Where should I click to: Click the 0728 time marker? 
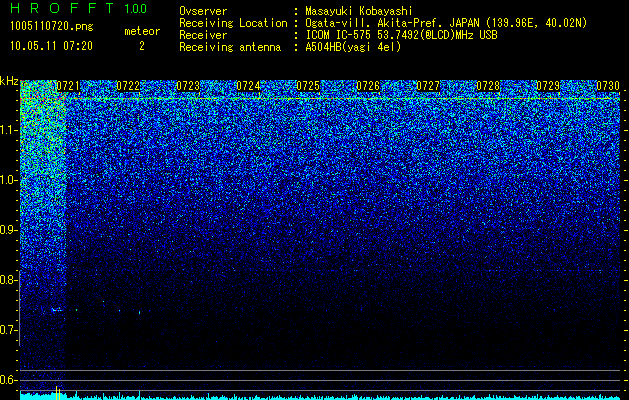tap(488, 86)
